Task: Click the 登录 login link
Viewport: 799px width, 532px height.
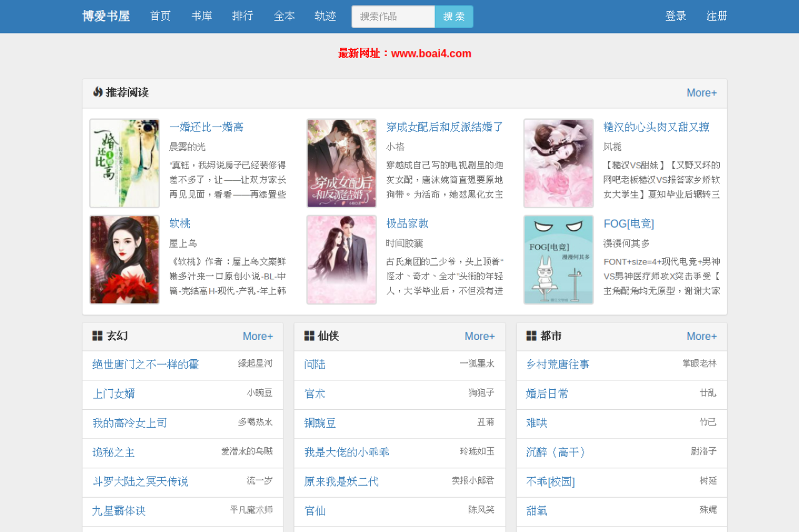Action: click(x=676, y=16)
